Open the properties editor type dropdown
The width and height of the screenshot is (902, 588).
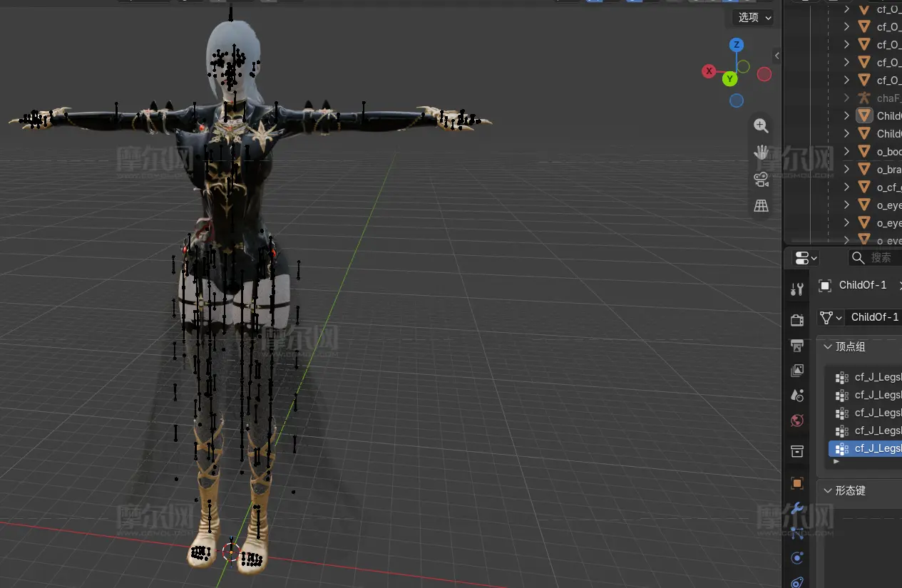pos(806,257)
